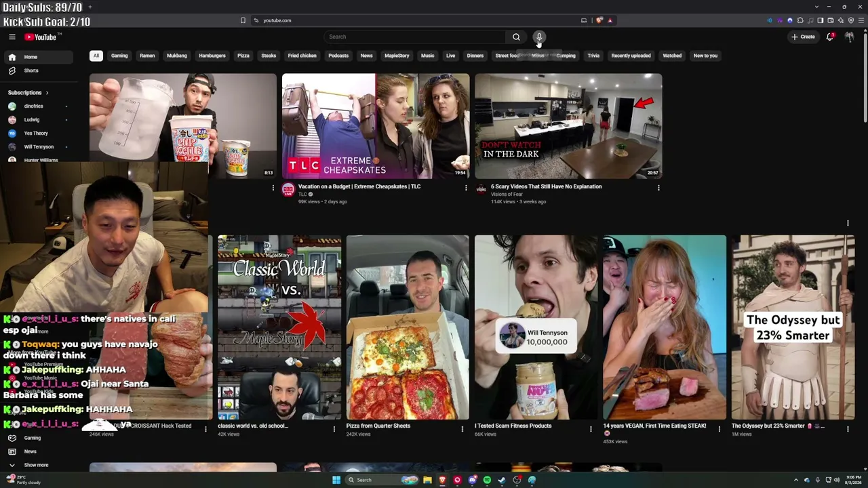Open the Windows Start menu
The width and height of the screenshot is (868, 488).
point(336,480)
